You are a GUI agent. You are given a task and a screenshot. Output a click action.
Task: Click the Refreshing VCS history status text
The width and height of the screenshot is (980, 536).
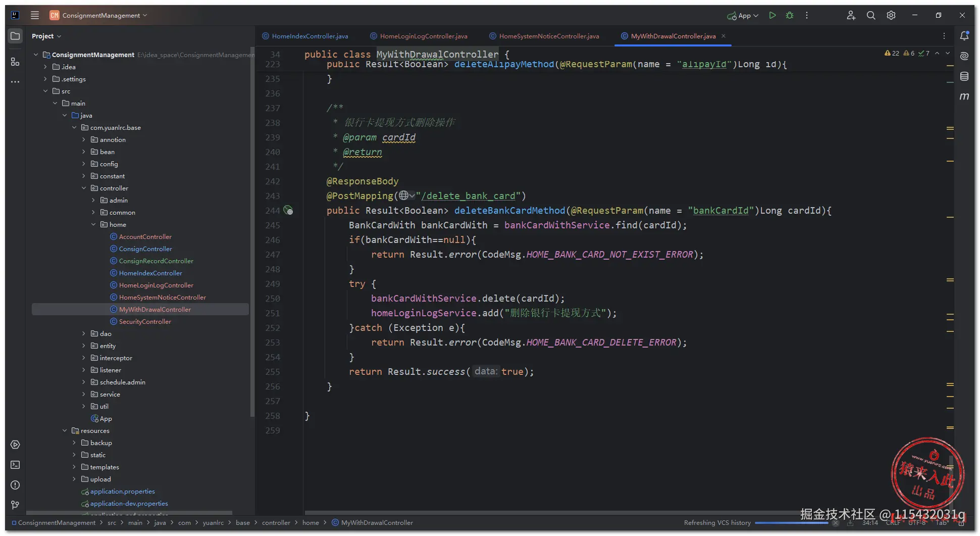pyautogui.click(x=717, y=523)
